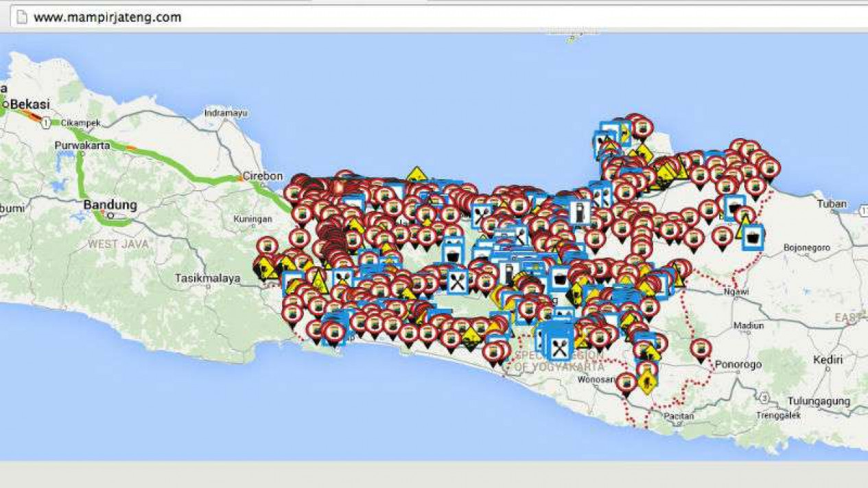The image size is (868, 488).
Task: Click the page icon beside the URL
Action: tap(21, 17)
